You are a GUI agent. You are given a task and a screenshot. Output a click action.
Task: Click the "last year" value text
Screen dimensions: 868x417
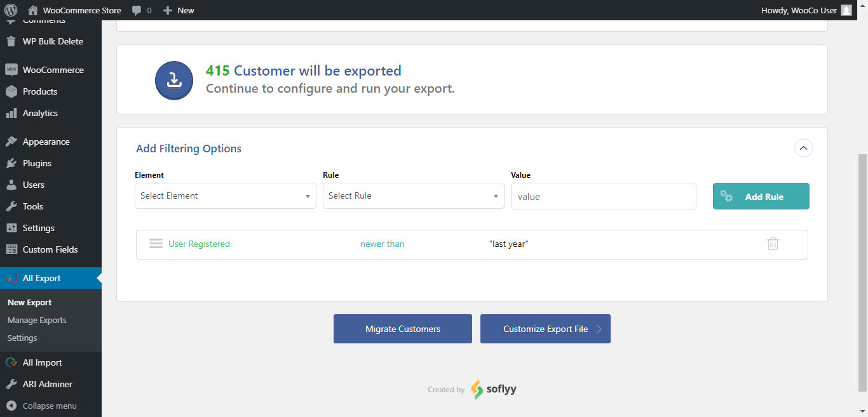tap(509, 244)
